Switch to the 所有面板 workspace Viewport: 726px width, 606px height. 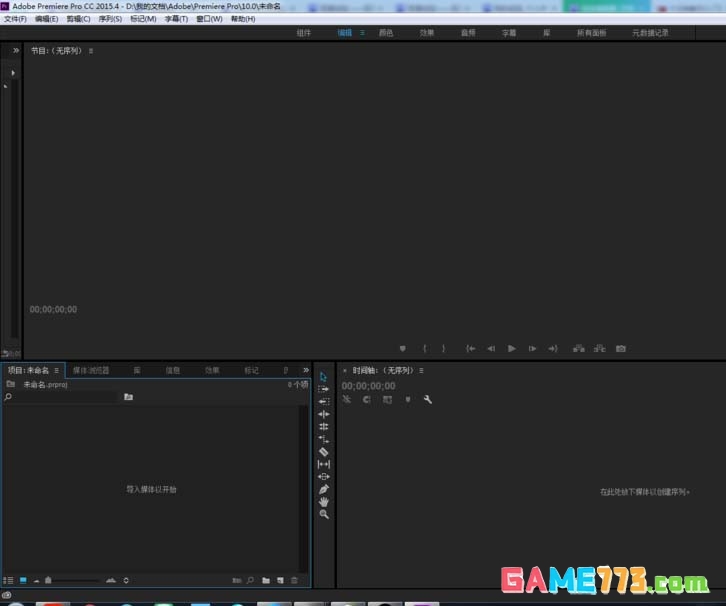tap(591, 33)
